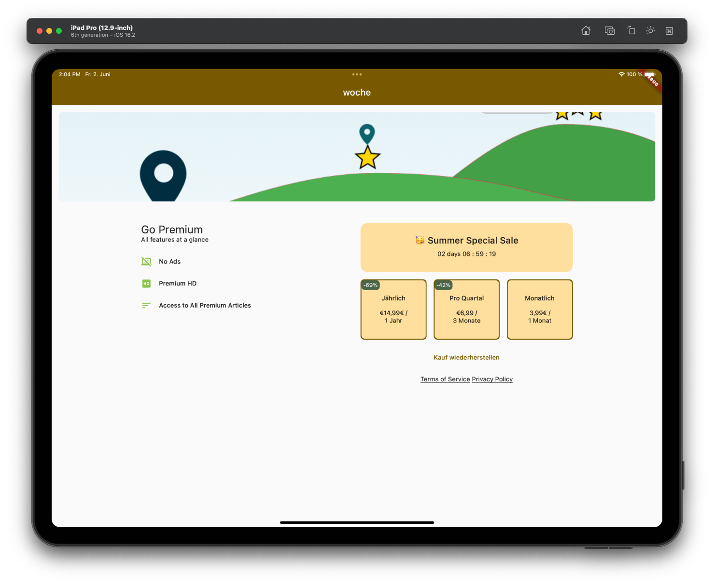Viewport: 714px width, 588px height.
Task: Click the -69% discount badge
Action: point(370,285)
